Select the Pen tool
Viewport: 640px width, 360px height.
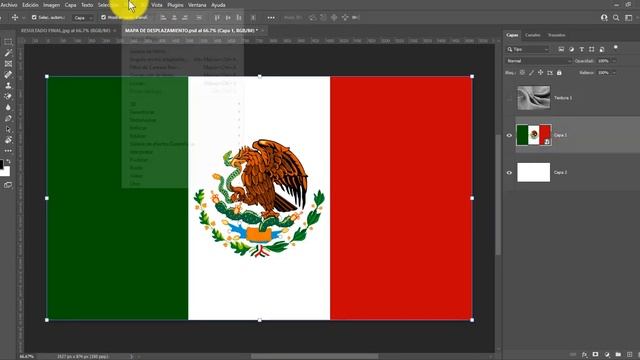(x=8, y=118)
